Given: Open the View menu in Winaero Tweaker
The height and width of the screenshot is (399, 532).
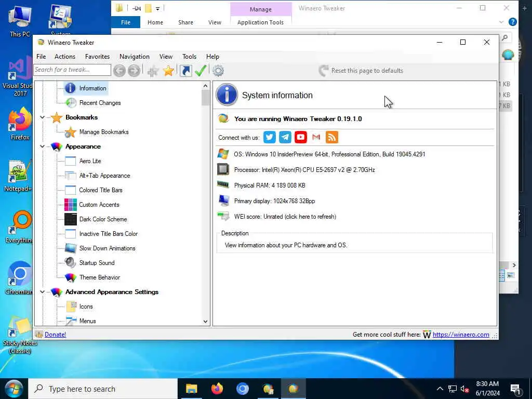Looking at the screenshot, I should pyautogui.click(x=166, y=57).
